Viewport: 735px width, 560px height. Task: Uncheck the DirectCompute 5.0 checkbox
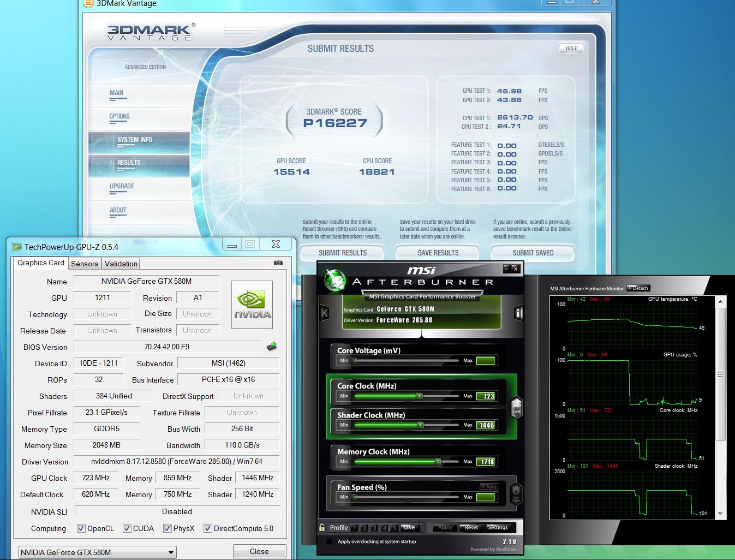[208, 528]
